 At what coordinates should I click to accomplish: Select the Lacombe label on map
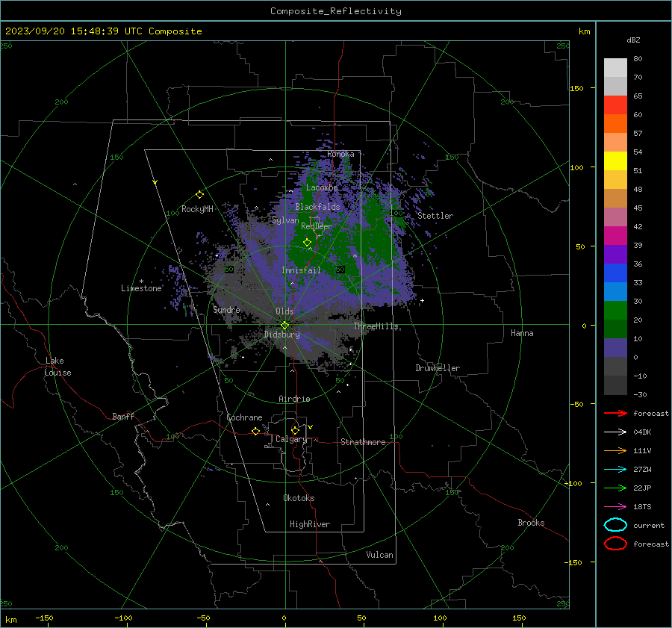pyautogui.click(x=322, y=187)
